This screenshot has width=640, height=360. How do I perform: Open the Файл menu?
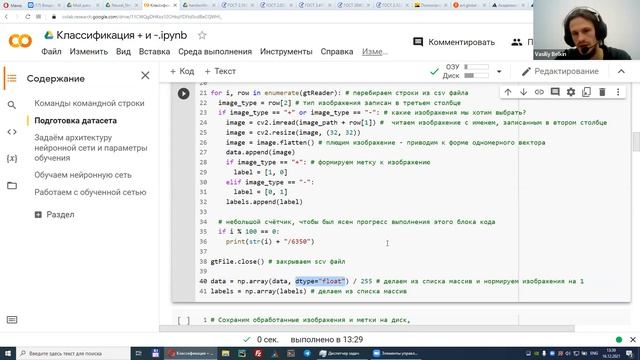51,52
